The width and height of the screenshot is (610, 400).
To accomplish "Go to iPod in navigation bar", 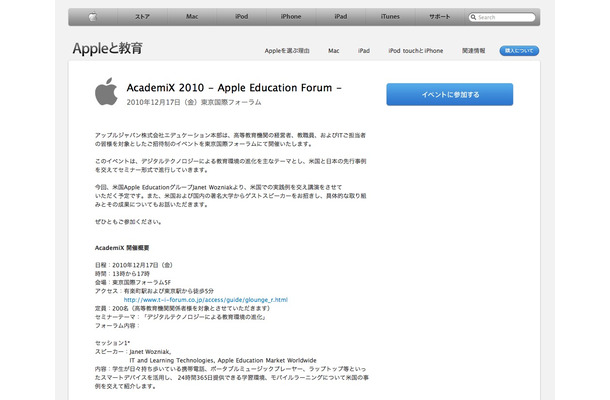I will [x=242, y=17].
